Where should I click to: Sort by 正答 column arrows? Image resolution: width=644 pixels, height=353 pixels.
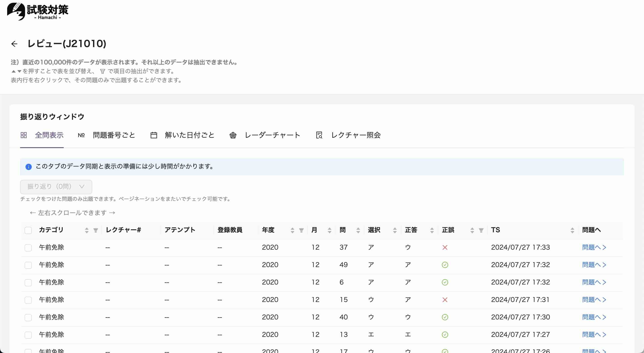tap(432, 230)
